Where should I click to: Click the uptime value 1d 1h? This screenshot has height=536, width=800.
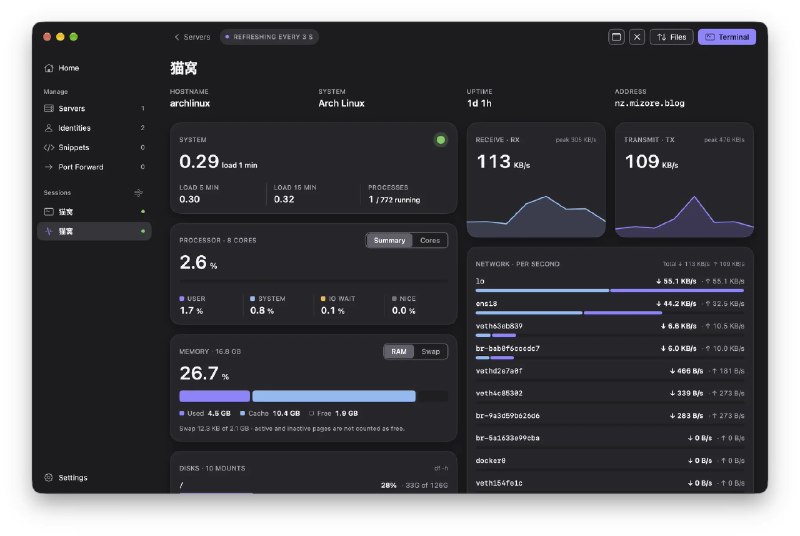tap(479, 104)
